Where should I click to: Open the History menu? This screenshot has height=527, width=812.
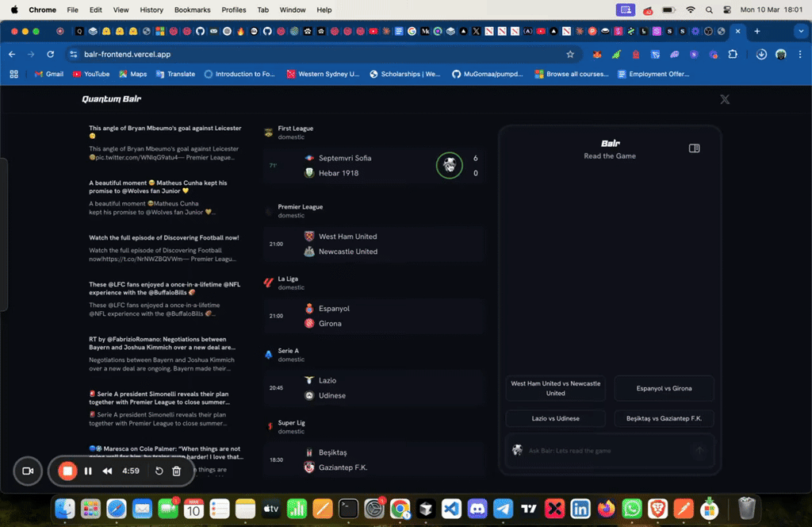pyautogui.click(x=151, y=10)
